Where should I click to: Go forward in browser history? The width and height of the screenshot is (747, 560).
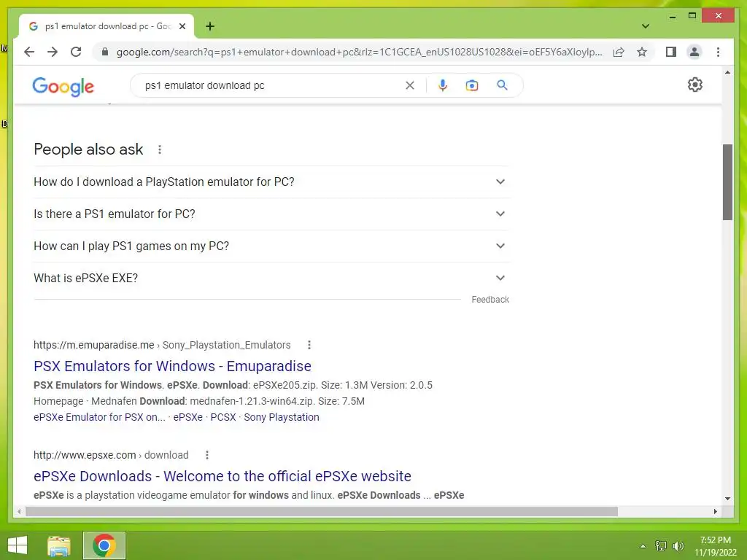click(x=53, y=52)
